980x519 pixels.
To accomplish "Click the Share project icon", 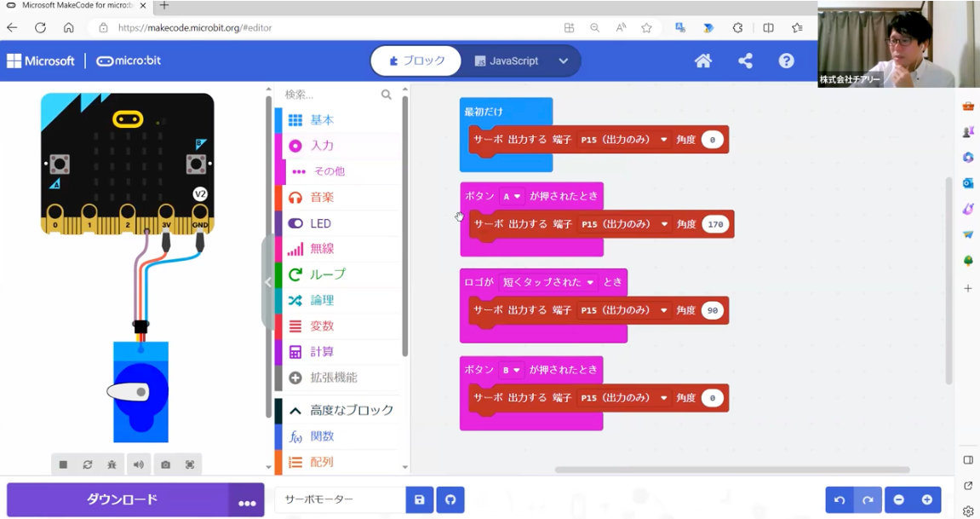I will coord(745,61).
